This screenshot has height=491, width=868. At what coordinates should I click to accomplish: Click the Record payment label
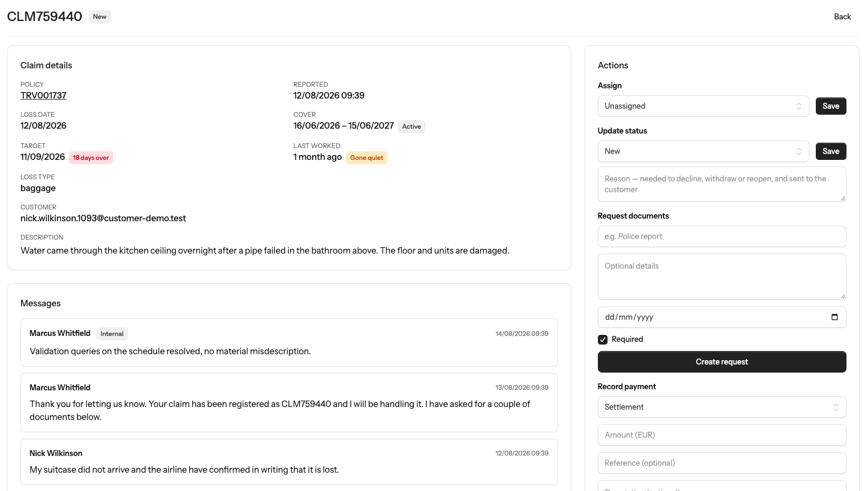coord(626,387)
